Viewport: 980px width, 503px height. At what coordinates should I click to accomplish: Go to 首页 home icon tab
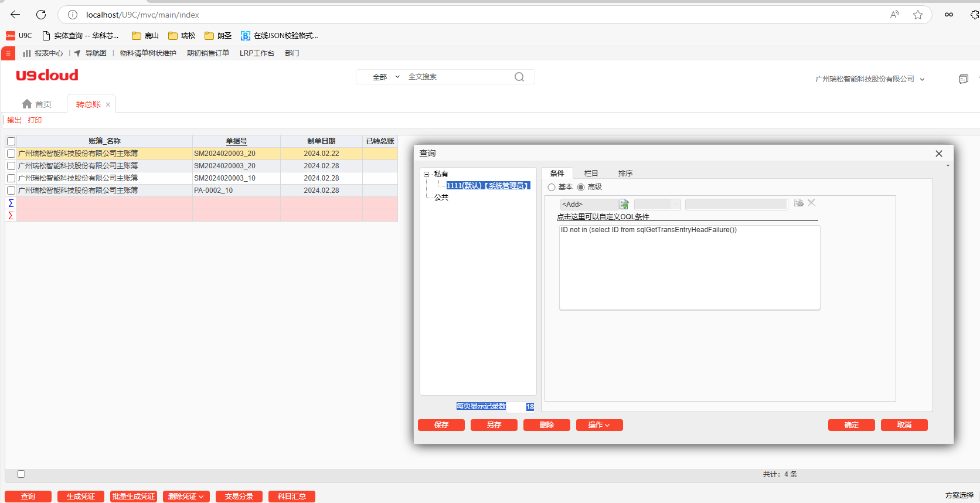(x=37, y=104)
